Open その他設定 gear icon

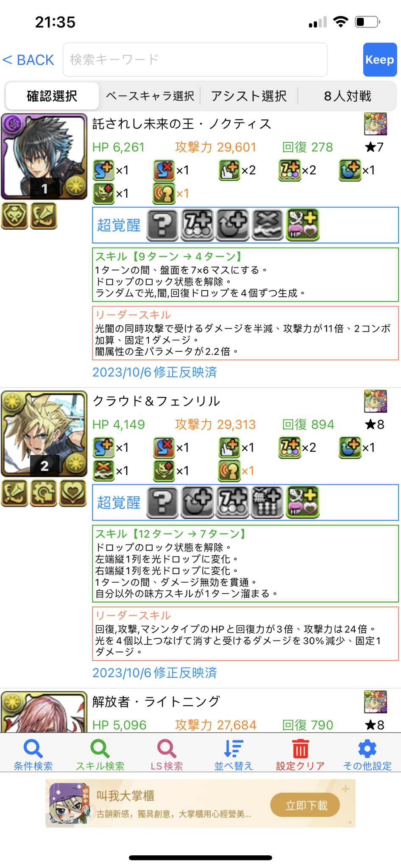367,749
